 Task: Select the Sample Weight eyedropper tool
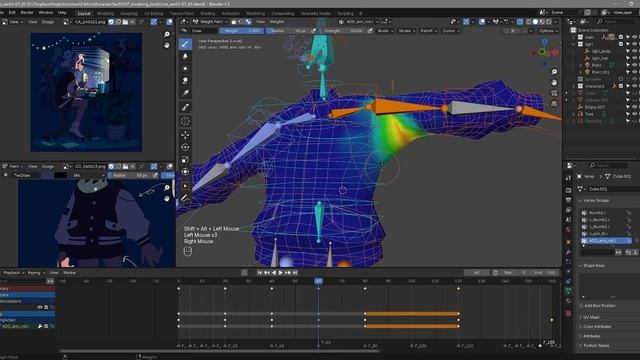pos(185,107)
